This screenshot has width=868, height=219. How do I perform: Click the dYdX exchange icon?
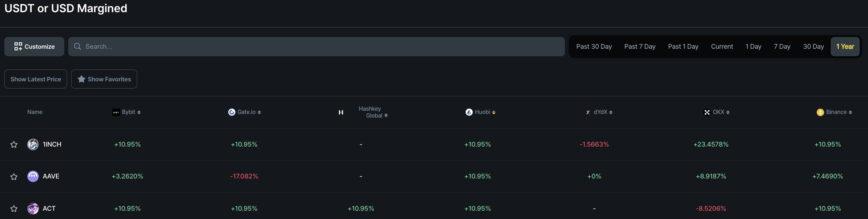(x=588, y=112)
